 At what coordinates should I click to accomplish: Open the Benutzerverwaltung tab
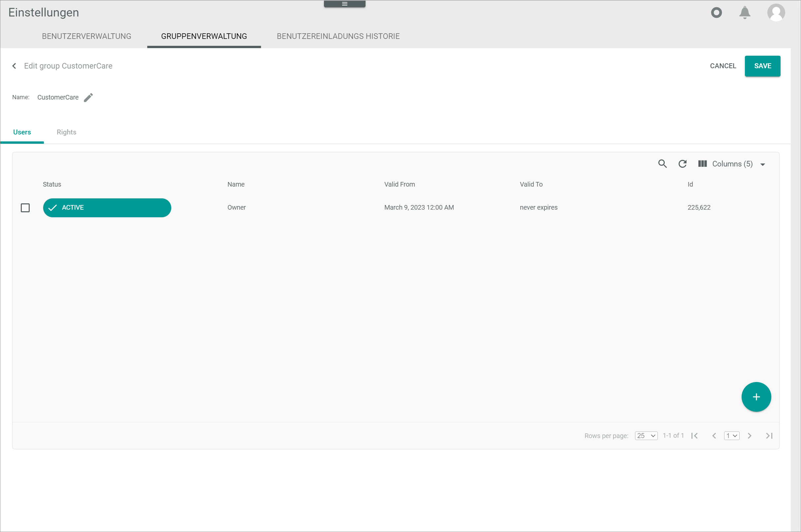pos(86,36)
